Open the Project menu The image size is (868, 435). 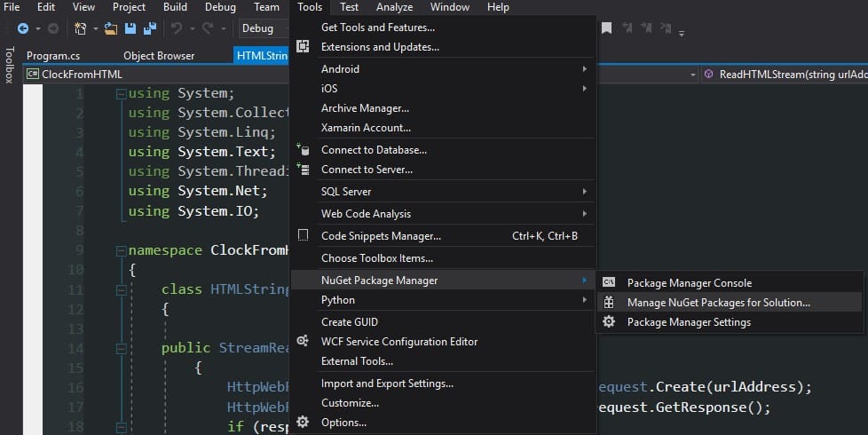point(129,7)
